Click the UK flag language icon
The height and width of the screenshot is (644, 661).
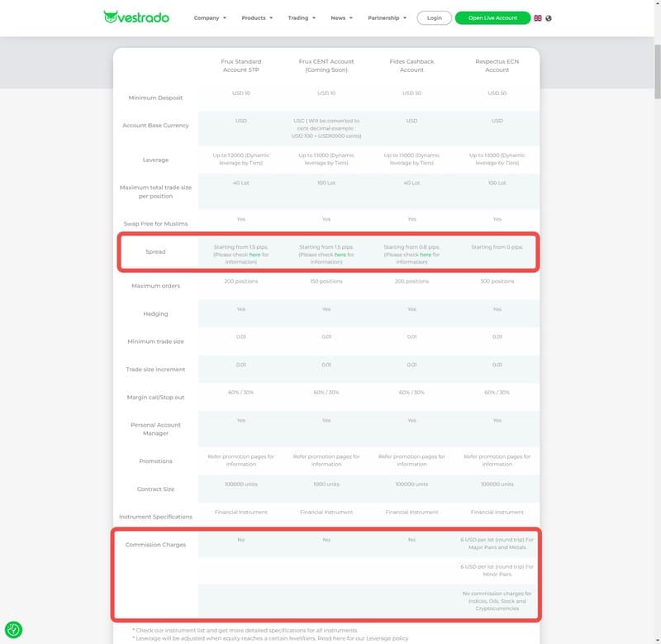coord(538,17)
